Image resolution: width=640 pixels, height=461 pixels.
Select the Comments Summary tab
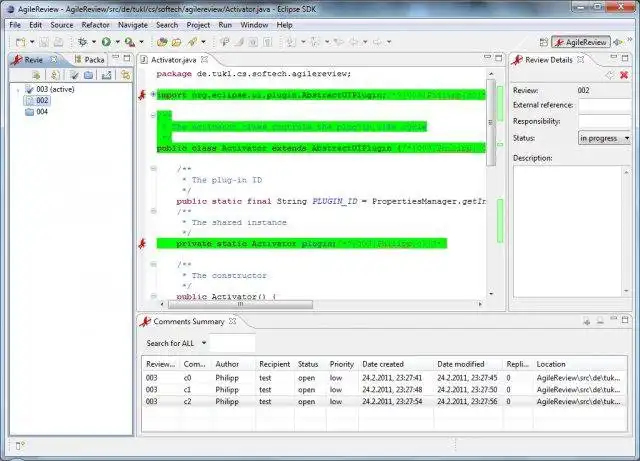pos(189,321)
